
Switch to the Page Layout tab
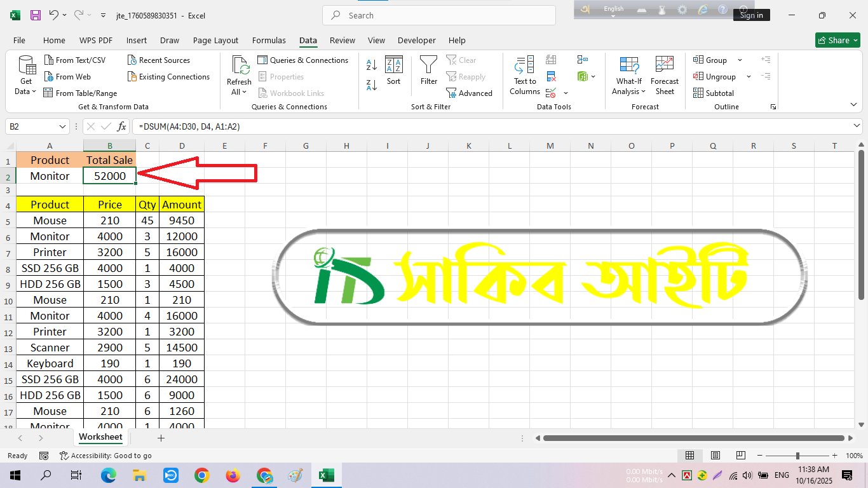point(215,40)
